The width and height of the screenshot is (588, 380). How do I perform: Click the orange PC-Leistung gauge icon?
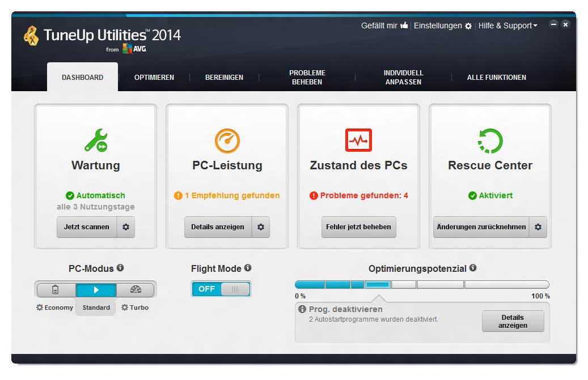click(x=227, y=141)
